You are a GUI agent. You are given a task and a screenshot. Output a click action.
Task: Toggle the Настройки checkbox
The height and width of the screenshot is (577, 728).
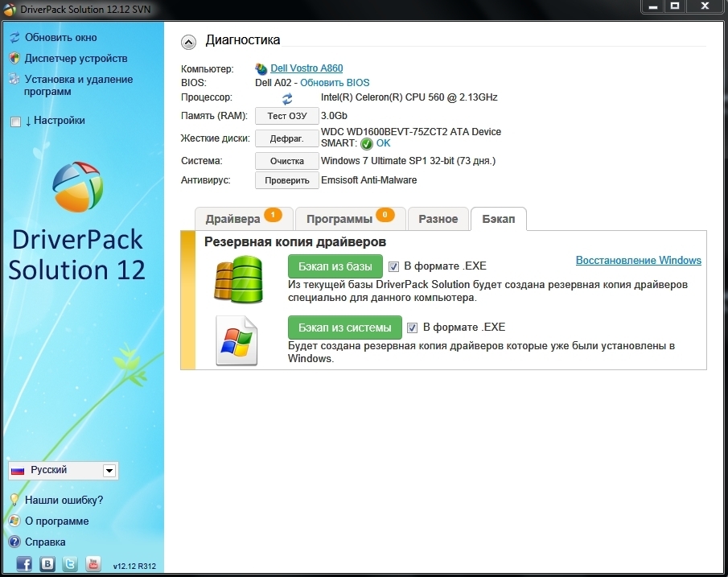15,122
